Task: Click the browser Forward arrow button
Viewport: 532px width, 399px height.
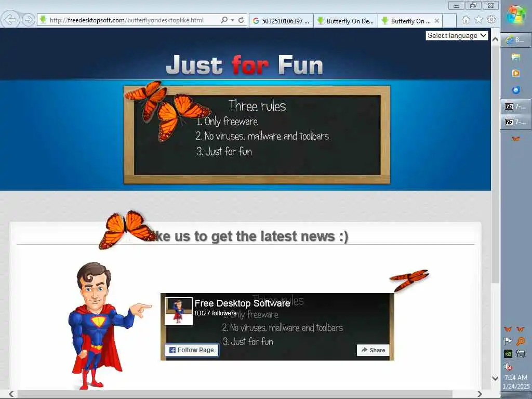Action: (x=29, y=20)
